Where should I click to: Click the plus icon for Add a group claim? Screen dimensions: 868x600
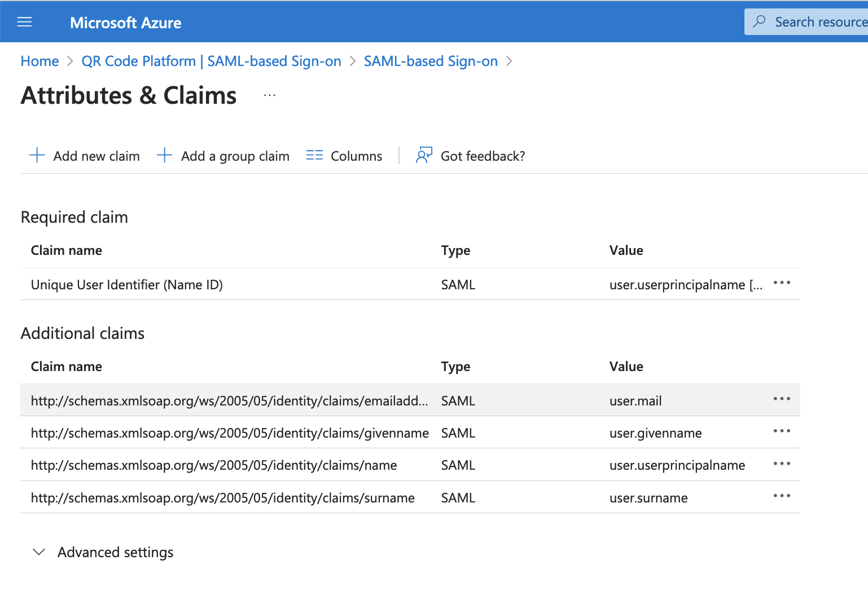point(164,155)
